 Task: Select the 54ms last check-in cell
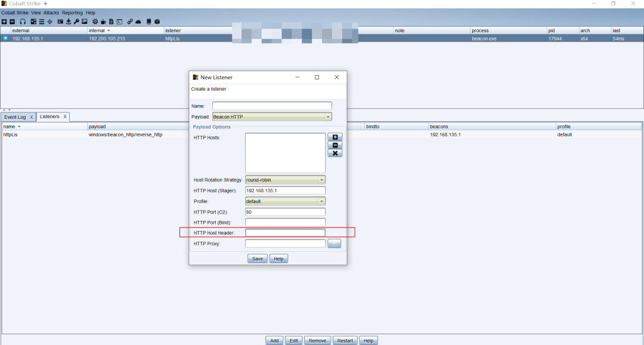pyautogui.click(x=618, y=39)
